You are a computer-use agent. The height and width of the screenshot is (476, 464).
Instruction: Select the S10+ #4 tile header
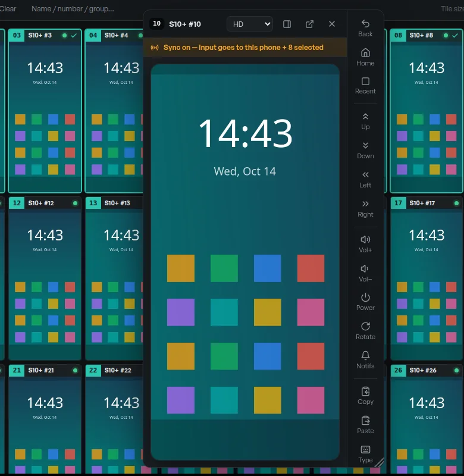[114, 36]
